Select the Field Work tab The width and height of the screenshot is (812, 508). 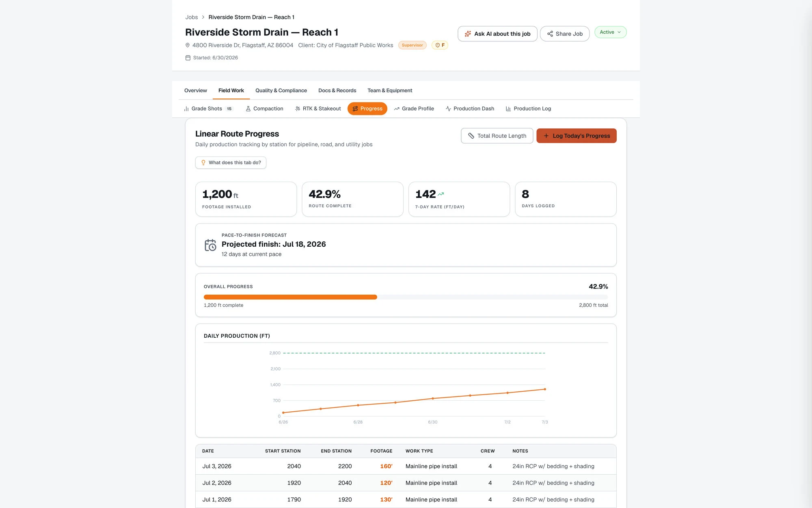pos(231,90)
